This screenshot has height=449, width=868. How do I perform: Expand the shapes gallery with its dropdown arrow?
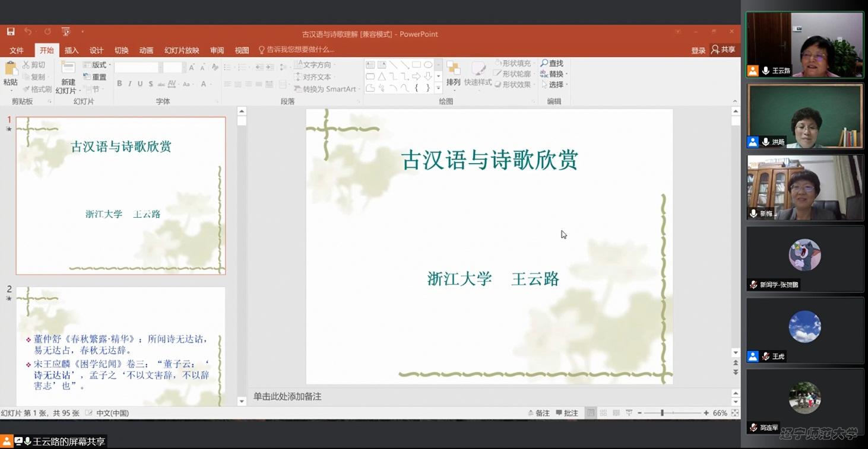(x=438, y=88)
